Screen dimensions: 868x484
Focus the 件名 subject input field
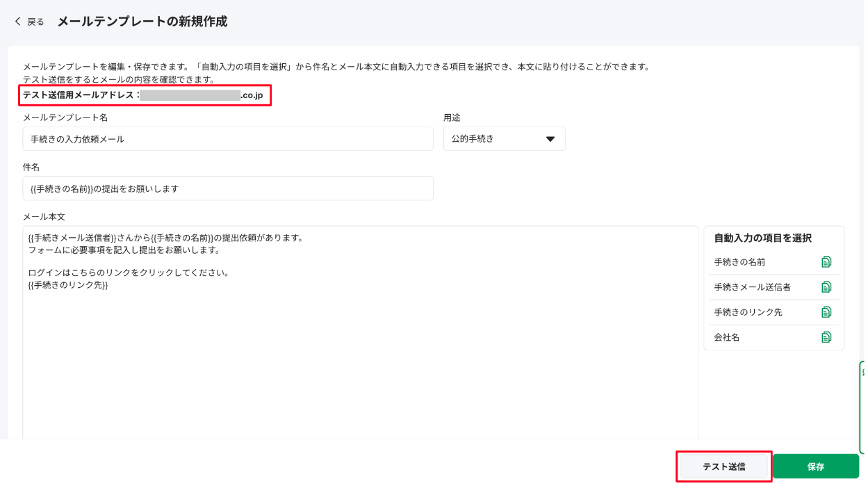pyautogui.click(x=227, y=188)
